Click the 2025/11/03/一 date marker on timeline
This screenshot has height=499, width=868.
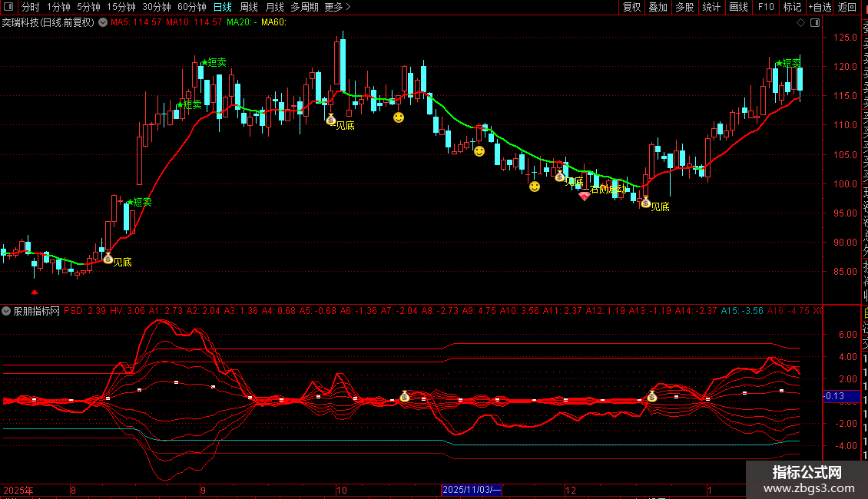click(x=472, y=490)
